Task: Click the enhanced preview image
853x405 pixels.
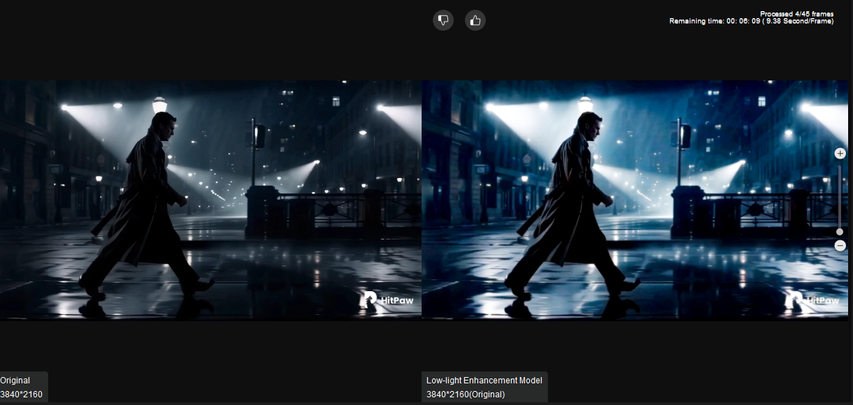Action: 635,200
